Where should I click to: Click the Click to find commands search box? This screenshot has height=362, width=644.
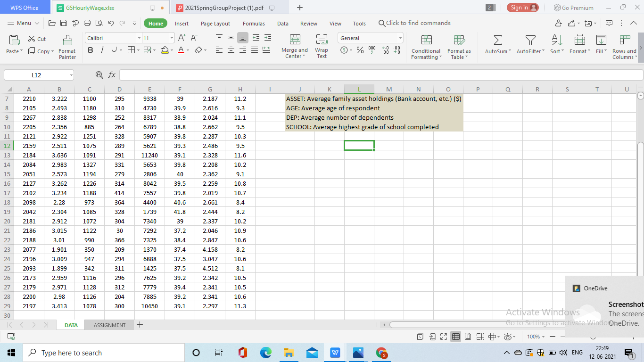(x=414, y=23)
